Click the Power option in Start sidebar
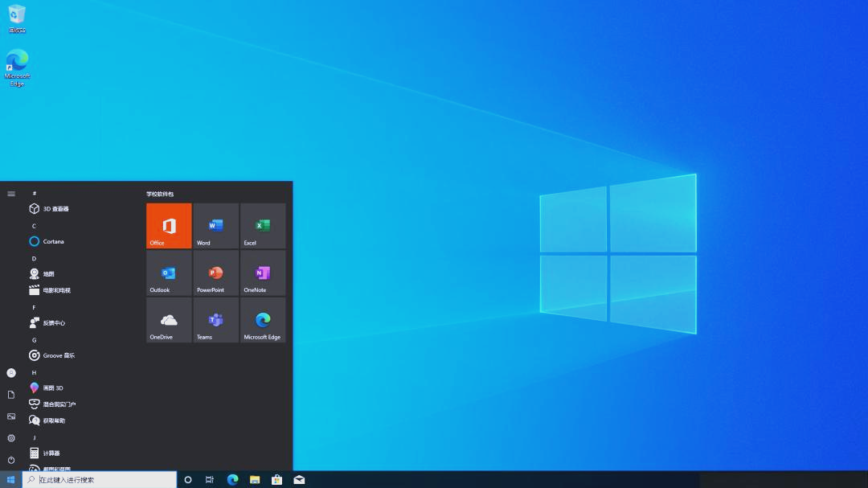868x488 pixels. 10,458
